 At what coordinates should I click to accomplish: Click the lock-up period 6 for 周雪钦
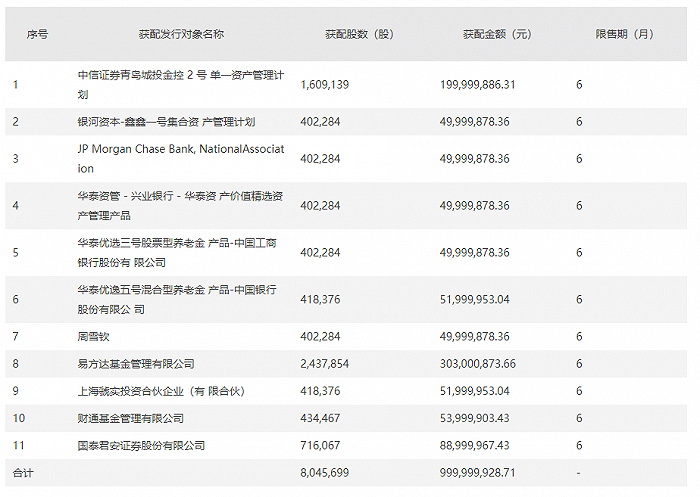579,336
